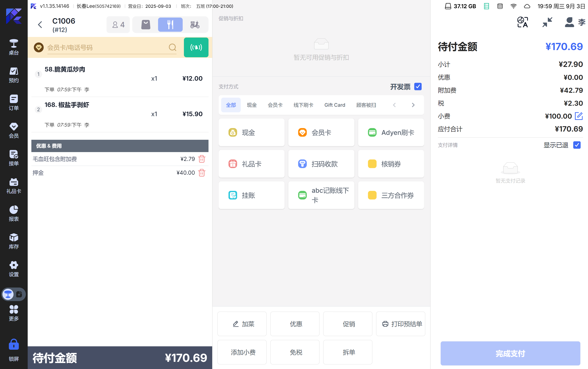The image size is (588, 369).
Task: Switch to dine-in fork and knife mode
Action: tap(170, 25)
